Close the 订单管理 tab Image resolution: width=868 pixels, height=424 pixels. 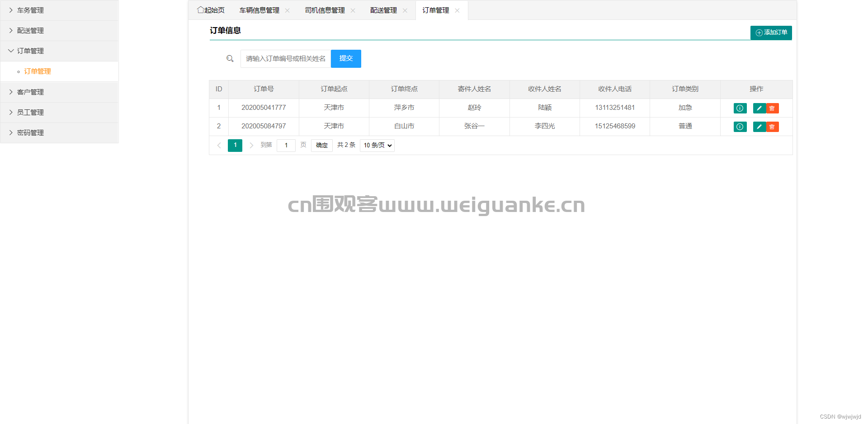(x=458, y=10)
